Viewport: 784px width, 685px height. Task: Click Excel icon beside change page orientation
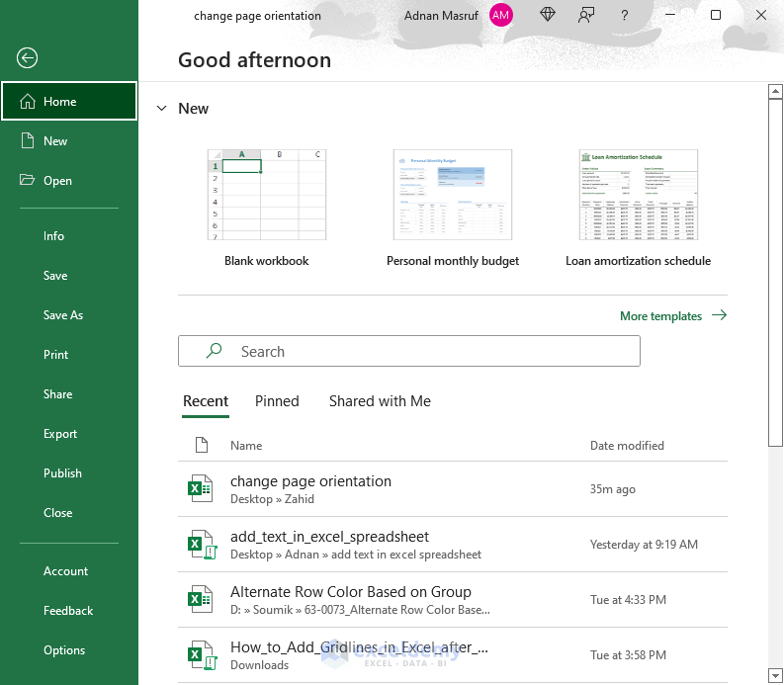tap(200, 488)
